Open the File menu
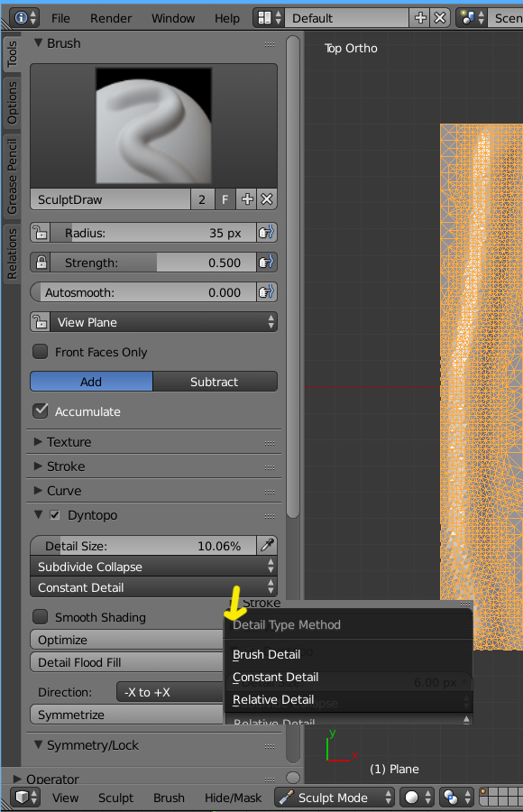The height and width of the screenshot is (812, 523). click(x=60, y=18)
